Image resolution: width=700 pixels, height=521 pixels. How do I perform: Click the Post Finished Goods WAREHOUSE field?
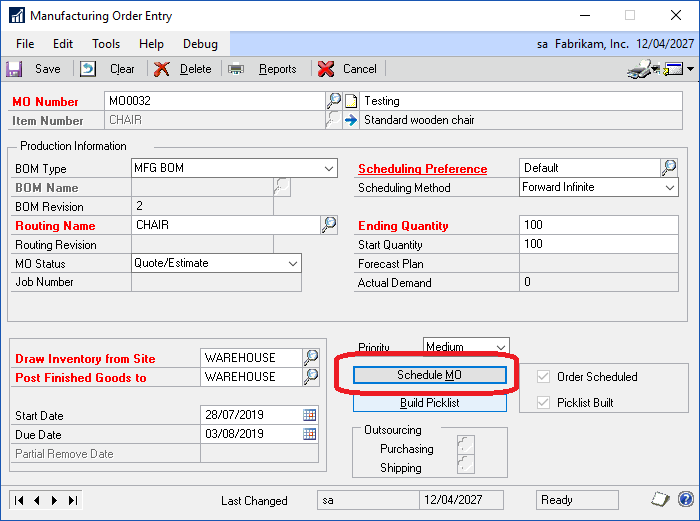click(x=251, y=377)
